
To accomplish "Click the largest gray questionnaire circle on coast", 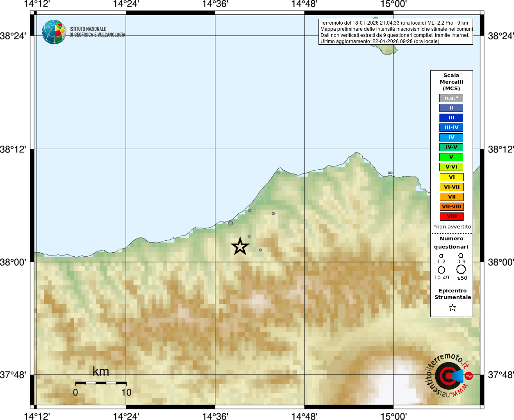I will coord(231,223).
